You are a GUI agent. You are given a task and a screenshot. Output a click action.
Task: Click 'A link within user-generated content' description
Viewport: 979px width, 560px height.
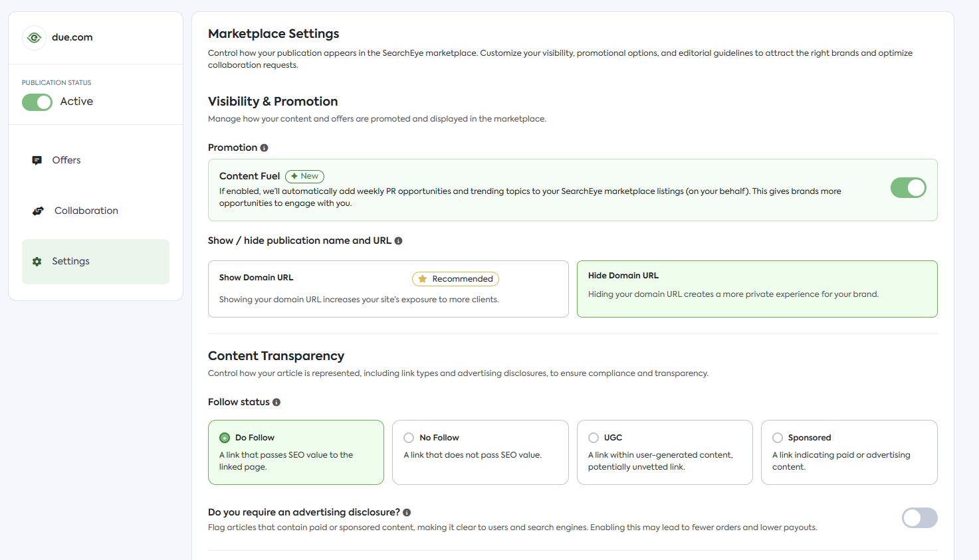point(660,461)
